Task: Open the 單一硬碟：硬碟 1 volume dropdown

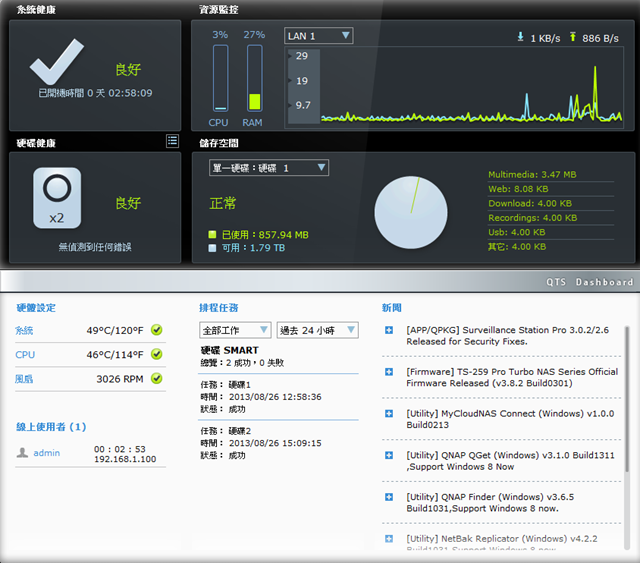Action: [x=269, y=168]
